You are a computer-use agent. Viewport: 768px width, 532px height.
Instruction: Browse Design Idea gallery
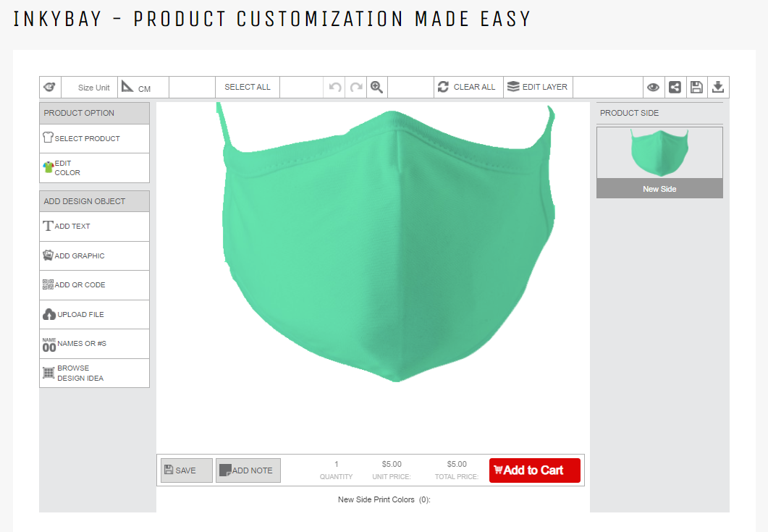[x=95, y=373]
